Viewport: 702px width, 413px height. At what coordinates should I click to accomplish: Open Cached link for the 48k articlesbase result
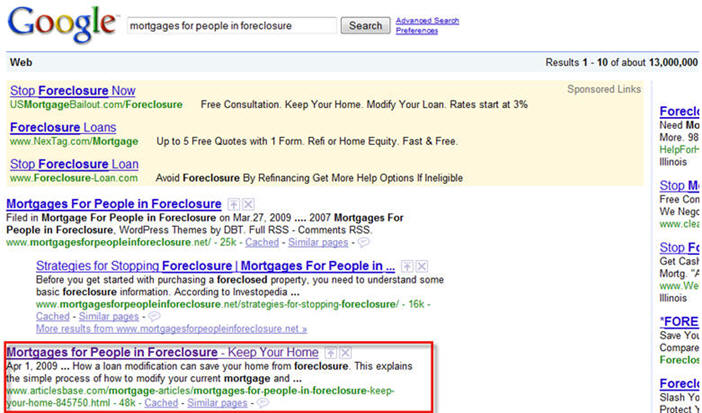161,403
